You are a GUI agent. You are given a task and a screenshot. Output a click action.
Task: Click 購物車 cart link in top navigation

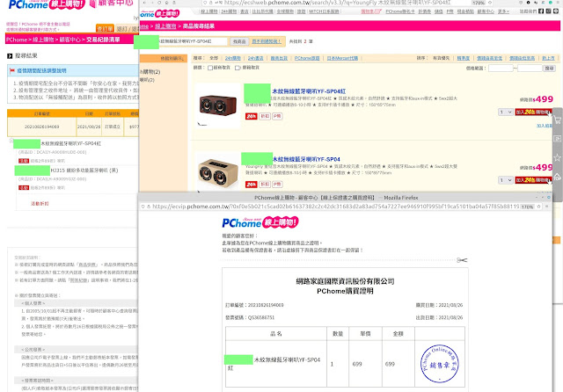pyautogui.click(x=371, y=11)
